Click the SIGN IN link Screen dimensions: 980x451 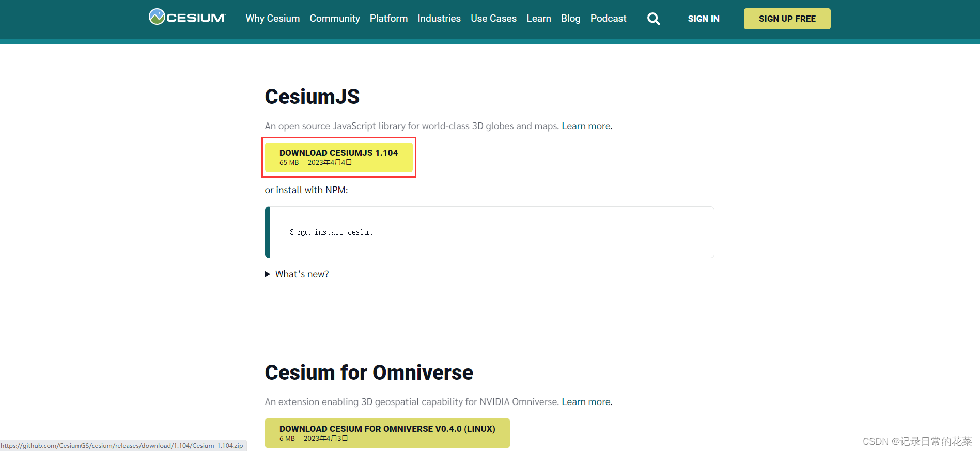703,19
